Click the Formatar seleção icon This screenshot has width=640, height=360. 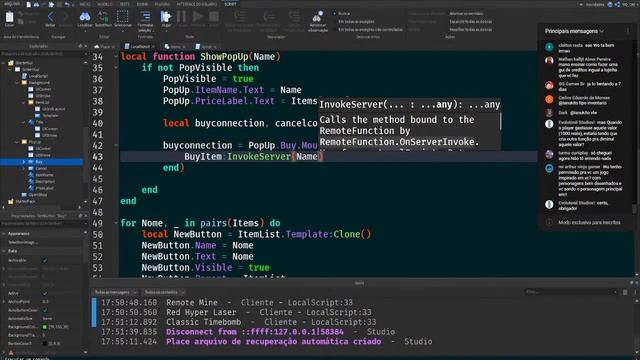click(x=145, y=17)
